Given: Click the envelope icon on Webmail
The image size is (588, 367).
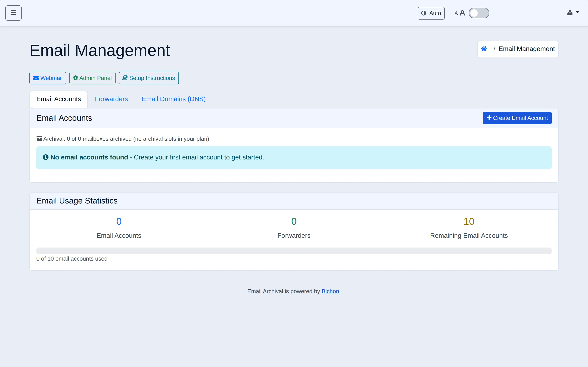Looking at the screenshot, I should pyautogui.click(x=36, y=78).
